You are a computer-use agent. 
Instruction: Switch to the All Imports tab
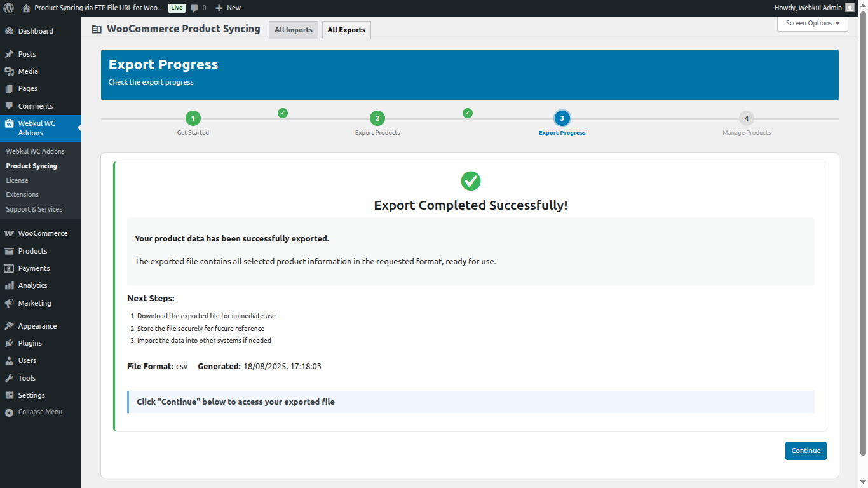[x=293, y=29]
